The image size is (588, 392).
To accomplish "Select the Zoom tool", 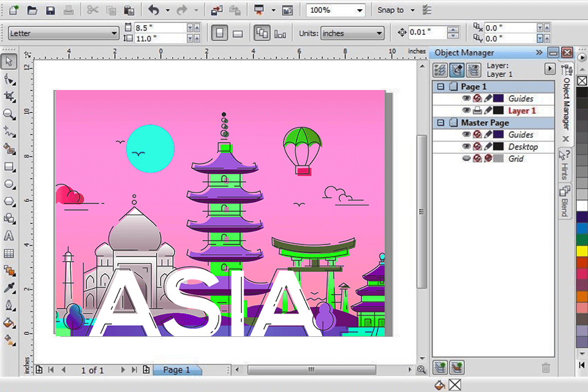I will pyautogui.click(x=9, y=114).
